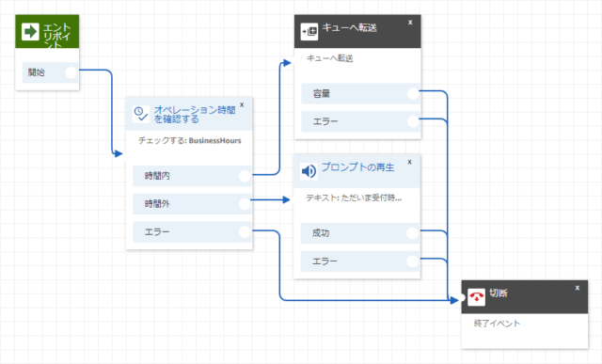This screenshot has height=364, width=602.
Task: Open the プロンプトの再生 block title
Action: click(x=357, y=167)
